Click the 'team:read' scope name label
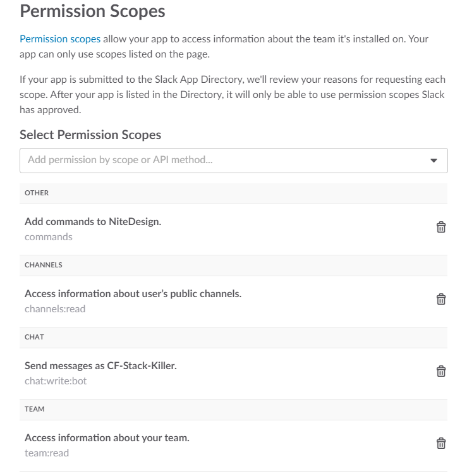The height and width of the screenshot is (476, 467). click(47, 453)
